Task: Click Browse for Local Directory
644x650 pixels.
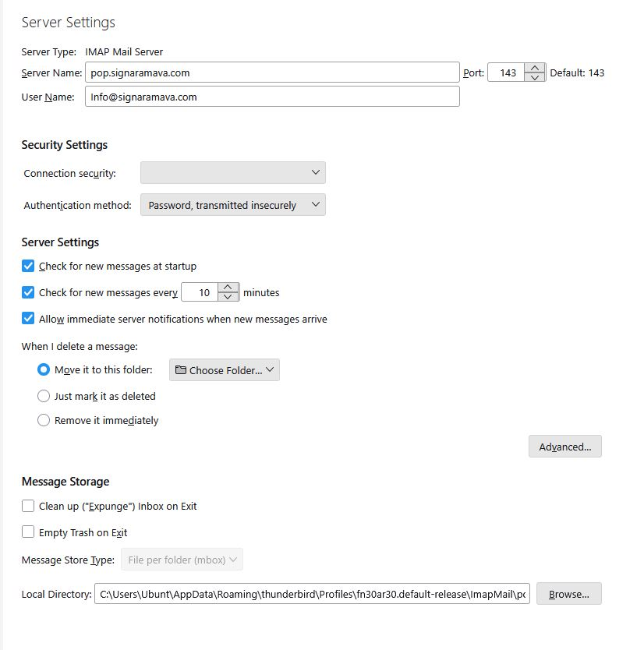Action: [x=568, y=594]
